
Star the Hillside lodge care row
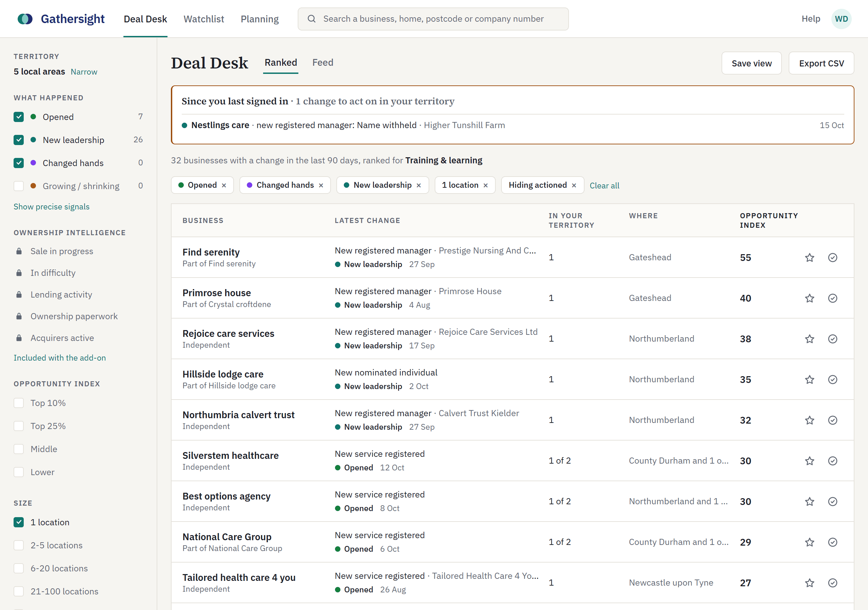[809, 380]
